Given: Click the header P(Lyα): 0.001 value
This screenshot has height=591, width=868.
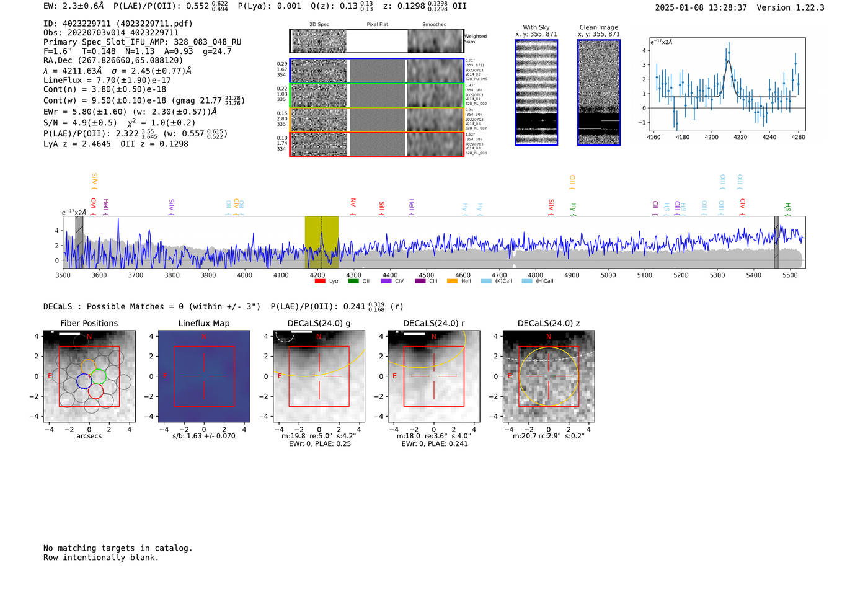Looking at the screenshot, I should pyautogui.click(x=269, y=6).
